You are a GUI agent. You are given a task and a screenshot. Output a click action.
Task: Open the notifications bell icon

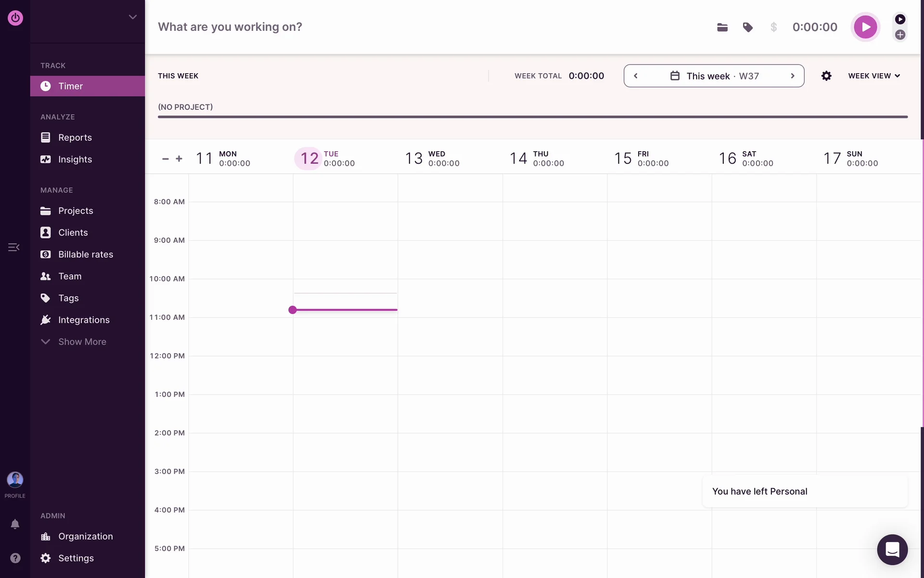tap(15, 524)
